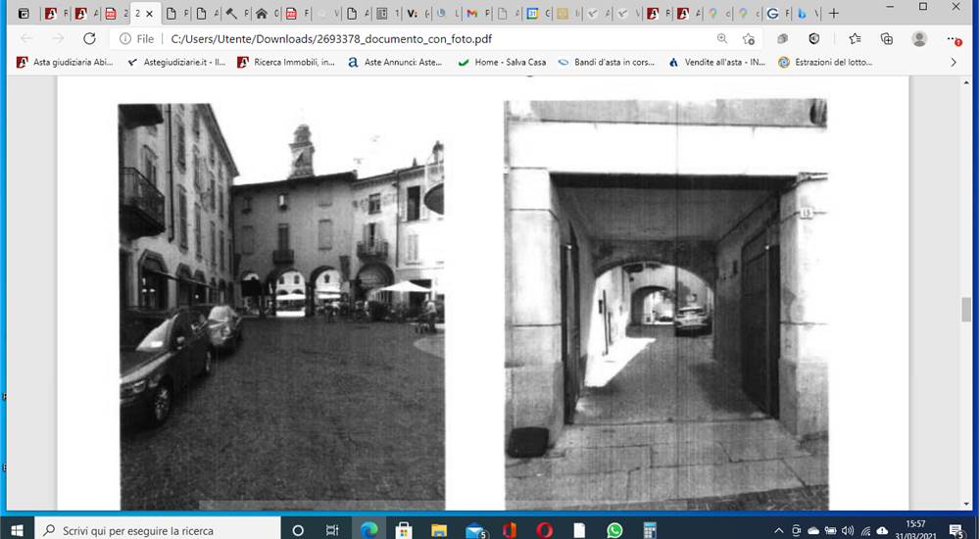This screenshot has height=539, width=980.
Task: Expand hidden system tray icons
Action: pos(779,530)
